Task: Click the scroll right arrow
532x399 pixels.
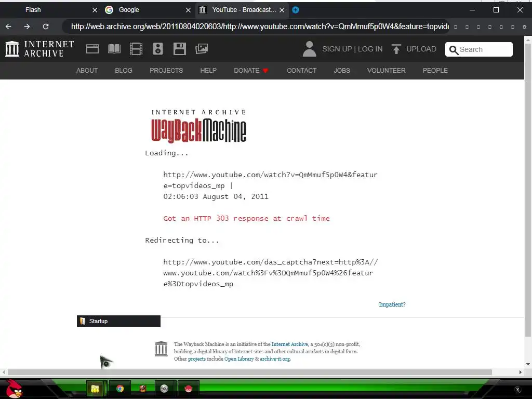Action: pyautogui.click(x=521, y=372)
